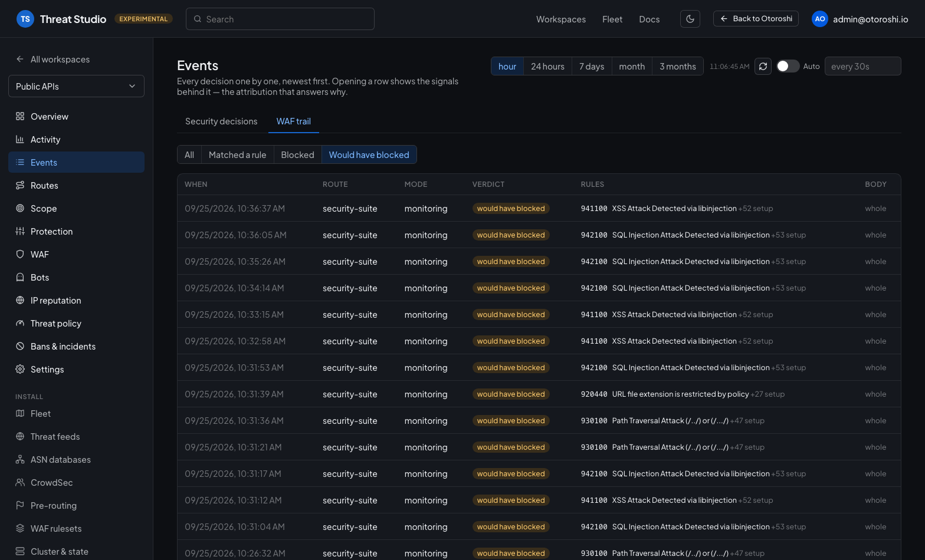Image resolution: width=925 pixels, height=560 pixels.
Task: Switch to Security decisions tab
Action: coord(221,121)
